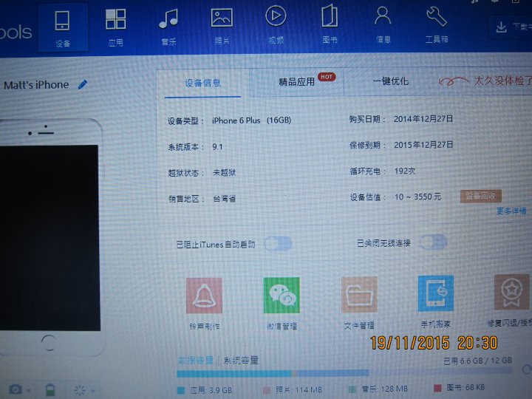Click the 音乐 128 MB legend entry
The width and height of the screenshot is (532, 399).
coord(378,389)
